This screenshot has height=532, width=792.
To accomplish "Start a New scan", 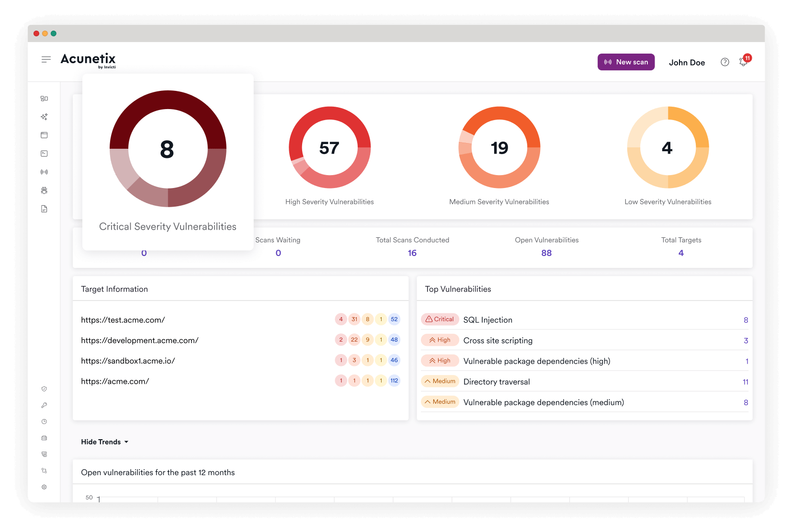I will (626, 62).
